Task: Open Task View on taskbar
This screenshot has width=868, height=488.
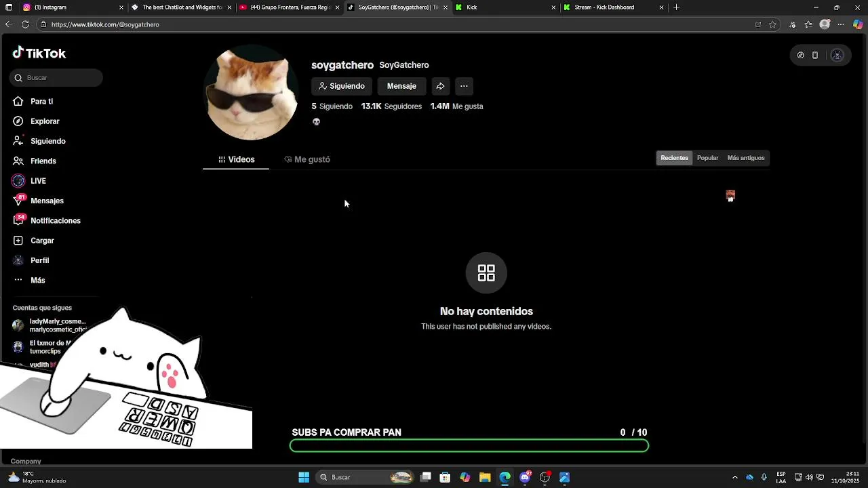Action: click(425, 477)
